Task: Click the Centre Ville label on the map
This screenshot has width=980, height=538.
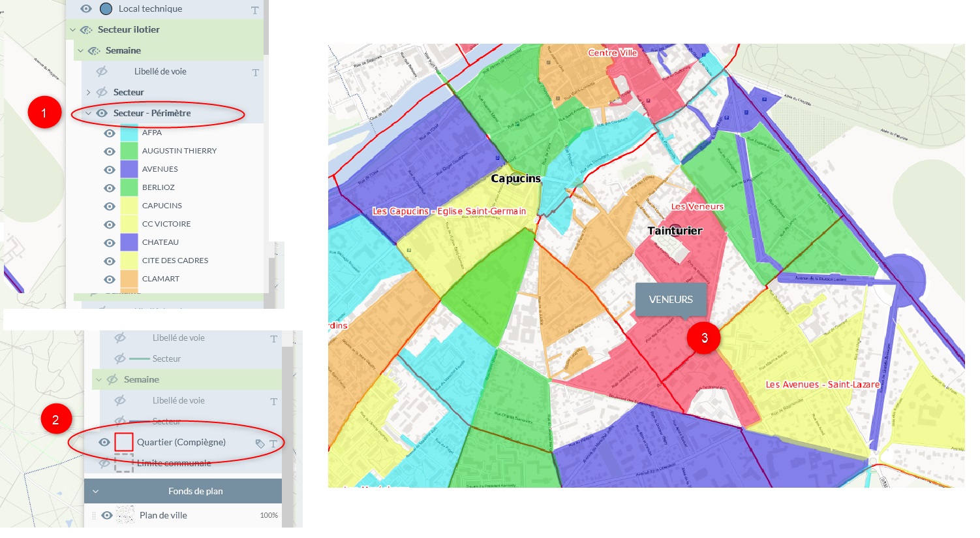Action: (x=612, y=52)
